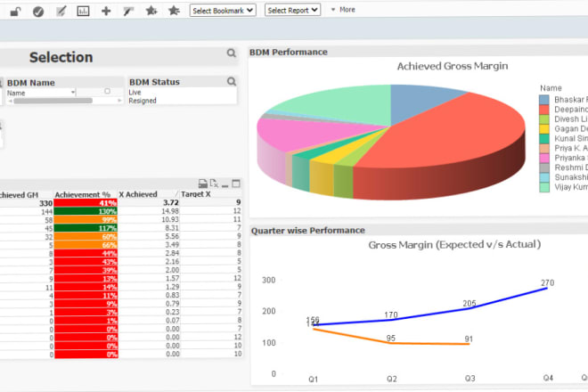Toggle the small checkbox in BDM Name box
This screenshot has height=392, width=588.
107,91
